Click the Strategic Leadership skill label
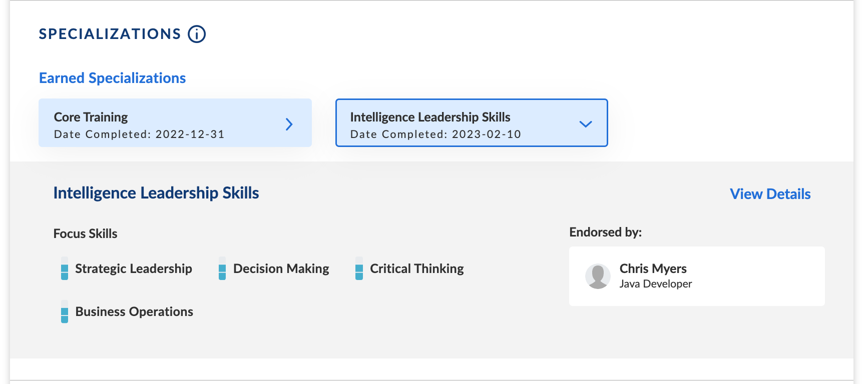This screenshot has width=868, height=384. [134, 268]
